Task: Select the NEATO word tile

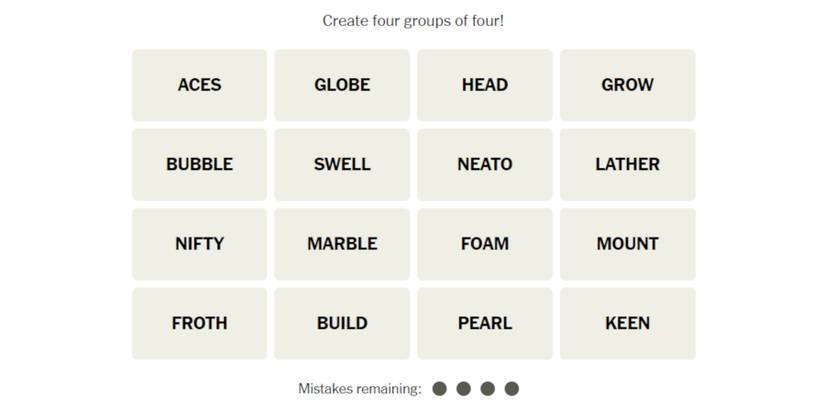Action: point(485,164)
